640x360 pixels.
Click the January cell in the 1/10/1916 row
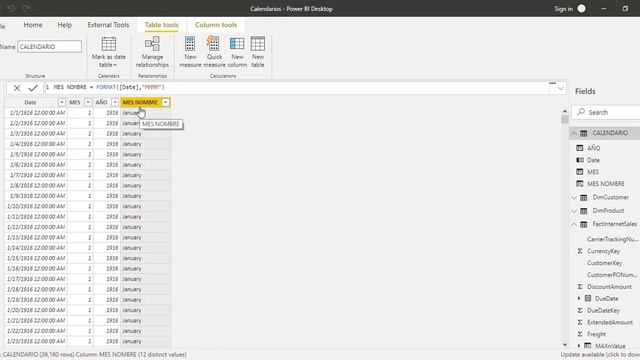point(145,206)
